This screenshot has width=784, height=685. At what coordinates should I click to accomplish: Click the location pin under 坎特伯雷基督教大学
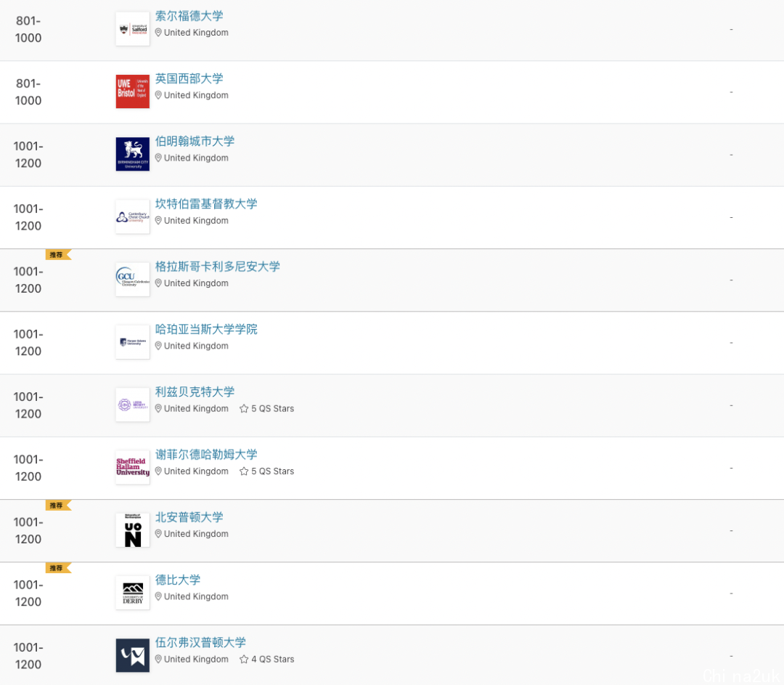click(x=158, y=221)
